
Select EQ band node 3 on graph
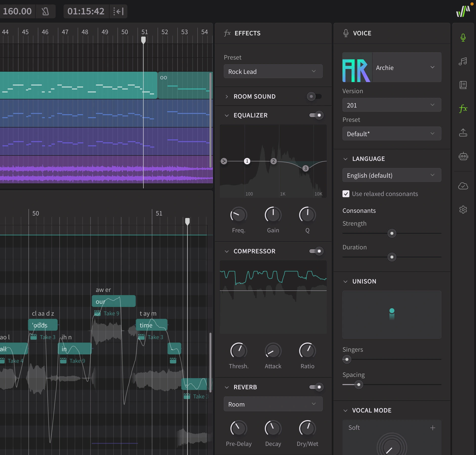pos(306,168)
